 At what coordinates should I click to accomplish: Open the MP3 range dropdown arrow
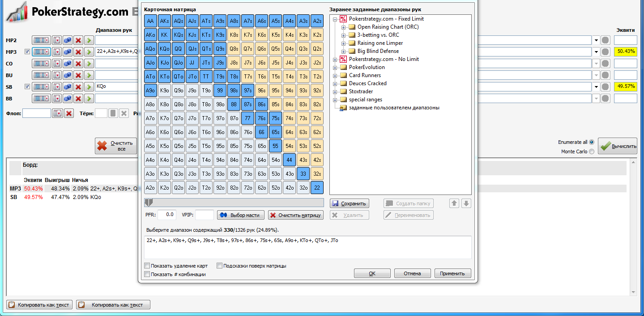596,52
